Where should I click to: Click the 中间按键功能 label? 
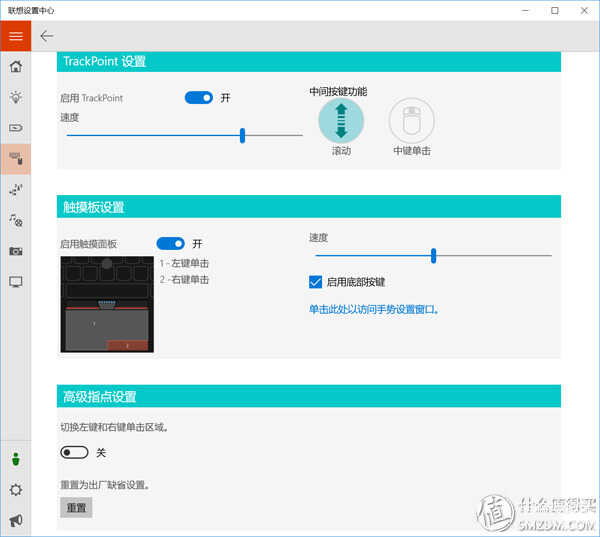coord(338,91)
